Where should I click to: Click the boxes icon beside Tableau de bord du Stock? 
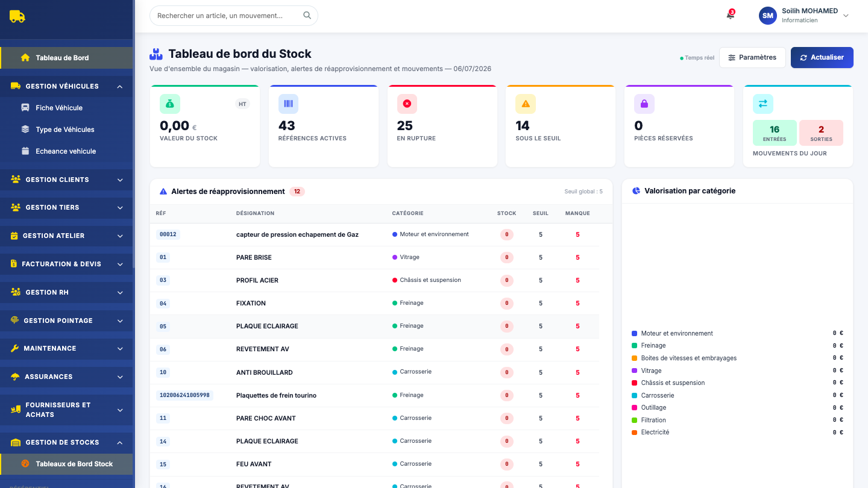coord(156,54)
